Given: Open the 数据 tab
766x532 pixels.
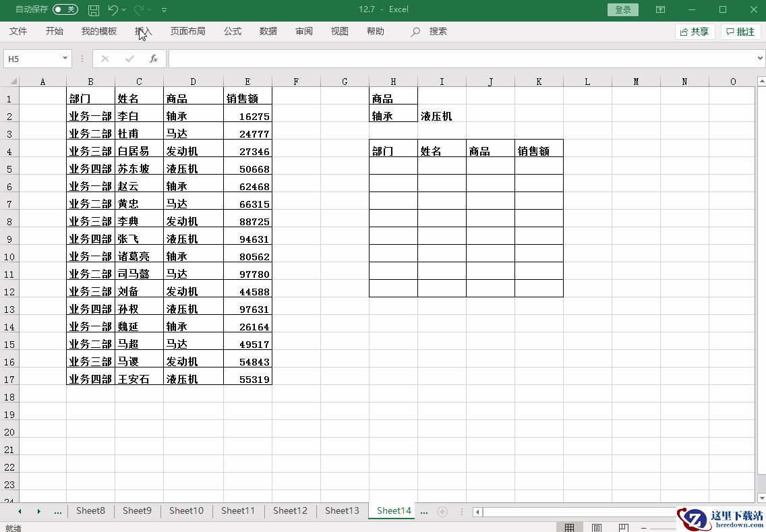Looking at the screenshot, I should pyautogui.click(x=268, y=31).
